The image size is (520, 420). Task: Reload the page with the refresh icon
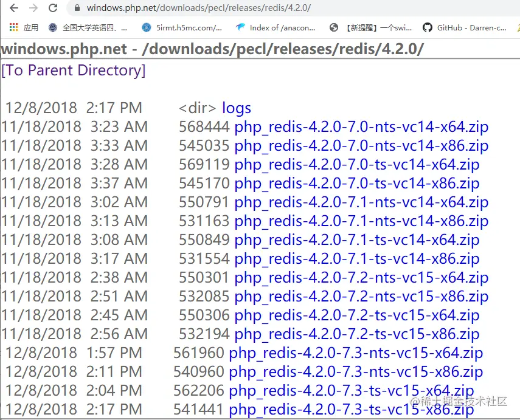[53, 8]
